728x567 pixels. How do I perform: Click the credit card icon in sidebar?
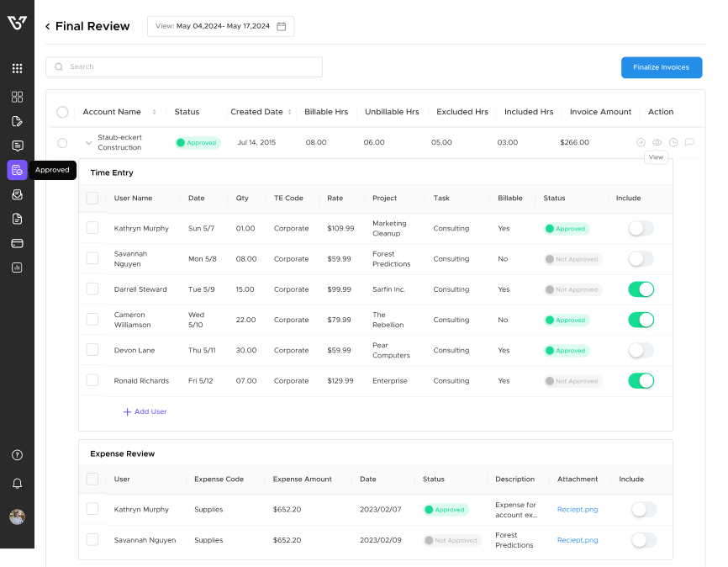pyautogui.click(x=17, y=243)
